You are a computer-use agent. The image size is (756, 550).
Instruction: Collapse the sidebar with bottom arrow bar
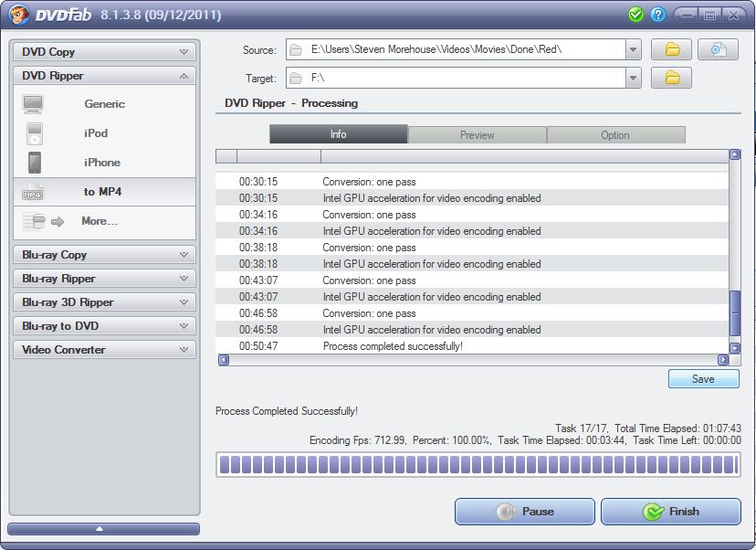(x=104, y=529)
